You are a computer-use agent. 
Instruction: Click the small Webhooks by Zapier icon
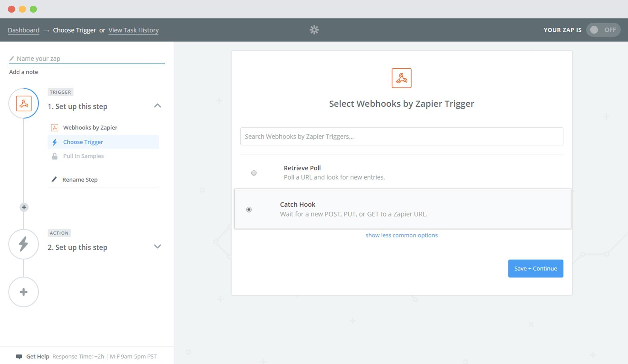tap(55, 127)
